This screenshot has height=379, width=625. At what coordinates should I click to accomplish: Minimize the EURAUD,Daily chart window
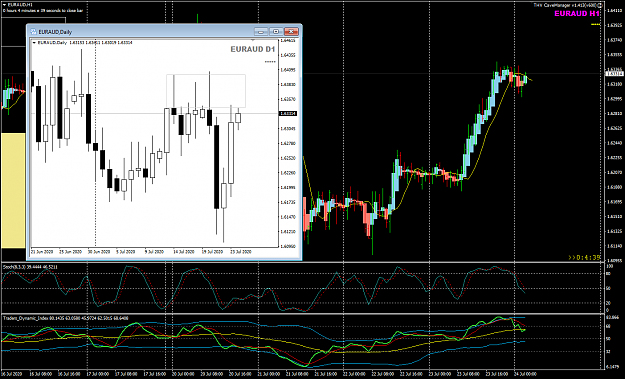(261, 31)
